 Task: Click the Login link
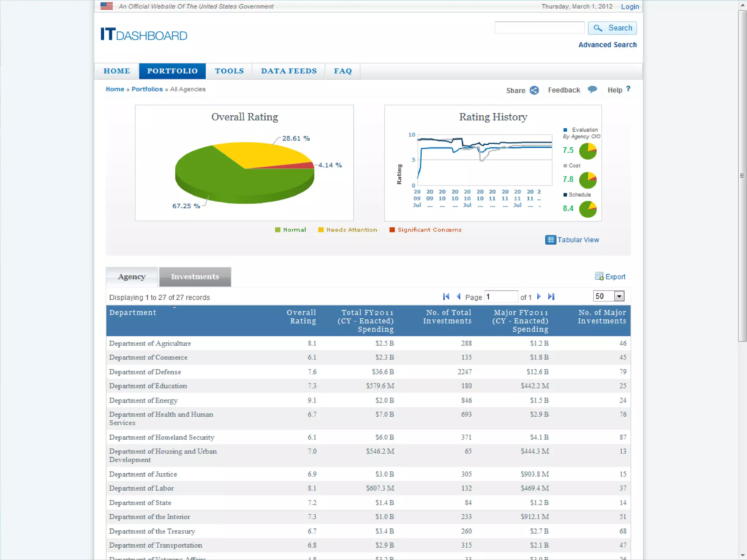[x=630, y=7]
